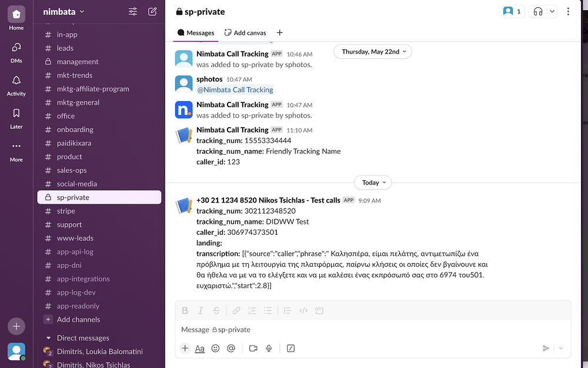Open the Today date dropdown
This screenshot has height=368, width=588.
pos(373,183)
